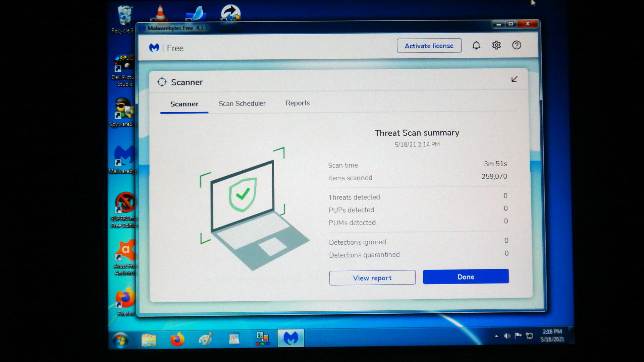Select the arrow shortcut desktop icon at top

231,13
